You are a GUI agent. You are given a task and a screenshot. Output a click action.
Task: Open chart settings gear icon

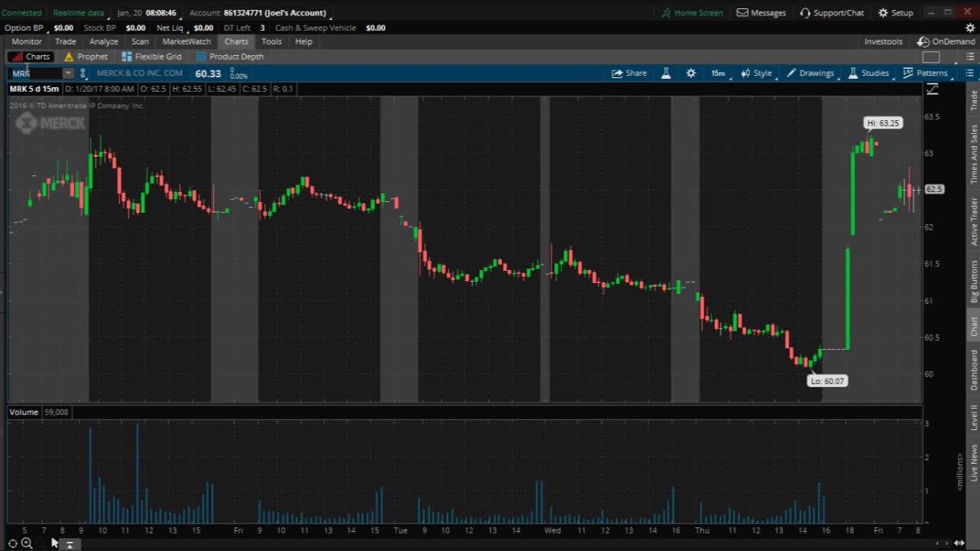pyautogui.click(x=691, y=73)
